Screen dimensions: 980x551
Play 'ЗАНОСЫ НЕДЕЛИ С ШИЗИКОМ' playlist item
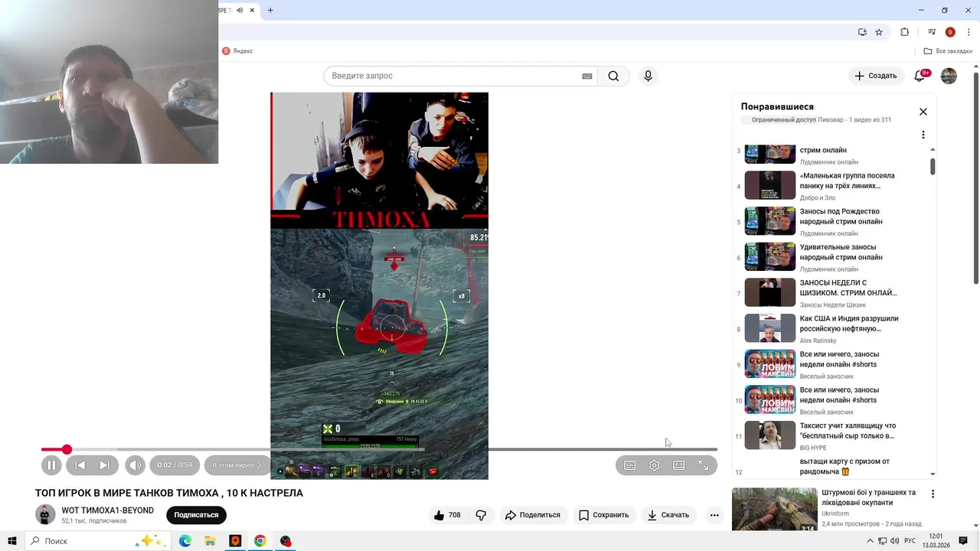point(848,288)
